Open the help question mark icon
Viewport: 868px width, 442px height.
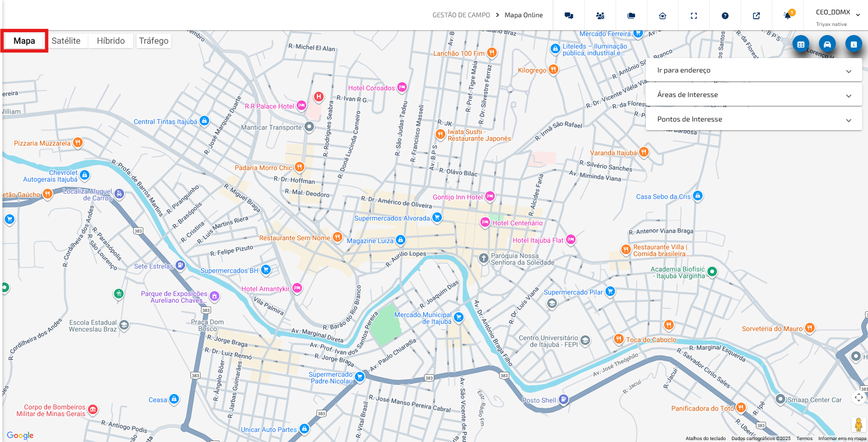[725, 15]
